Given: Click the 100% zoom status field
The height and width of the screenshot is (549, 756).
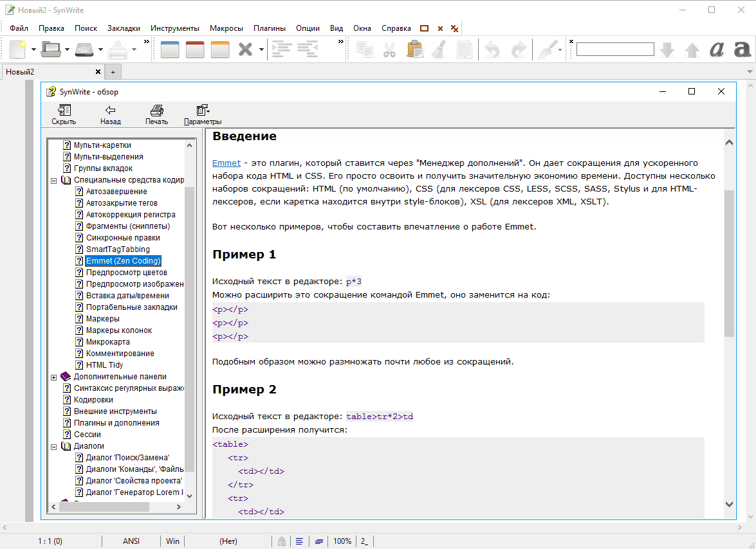Looking at the screenshot, I should [x=342, y=541].
